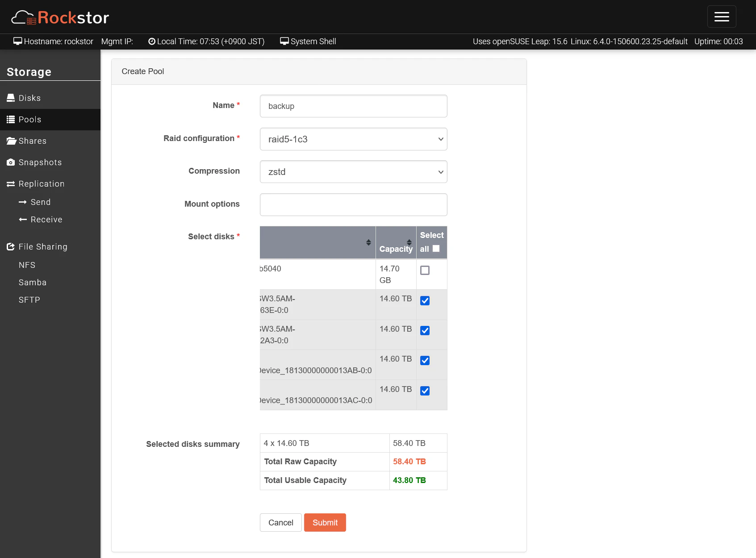Open the Compression dropdown

[354, 172]
